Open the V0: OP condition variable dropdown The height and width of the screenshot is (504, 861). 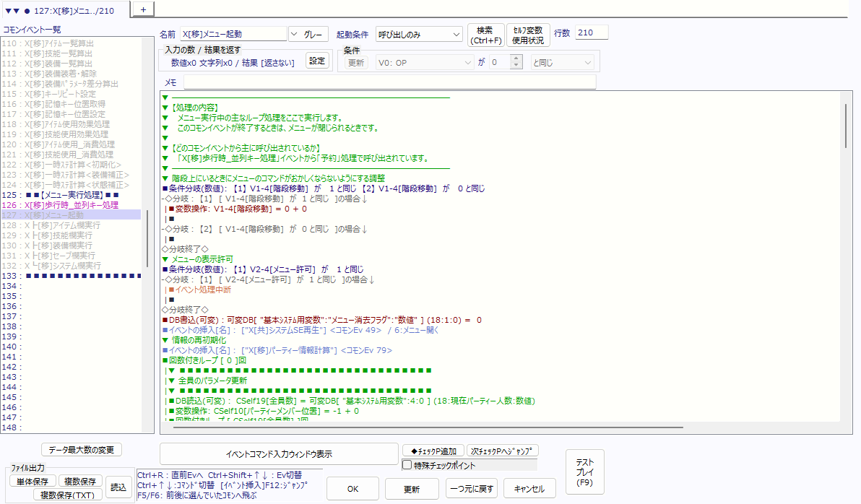pos(425,63)
